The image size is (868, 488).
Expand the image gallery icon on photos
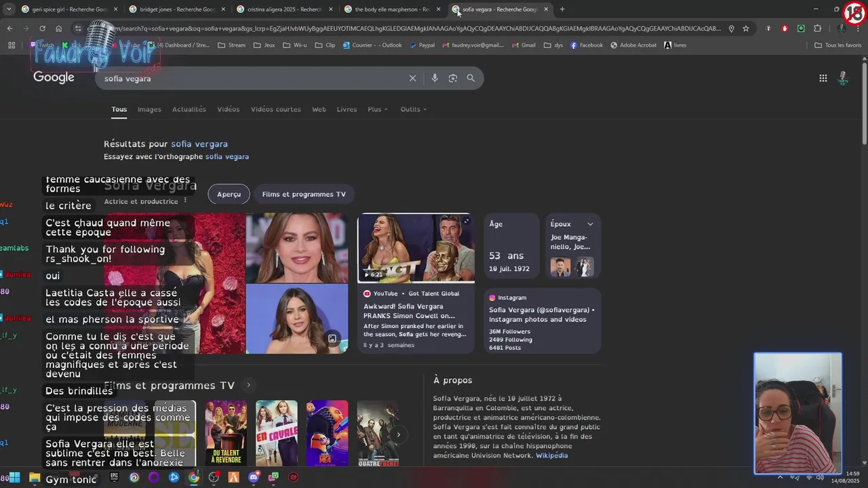point(332,338)
